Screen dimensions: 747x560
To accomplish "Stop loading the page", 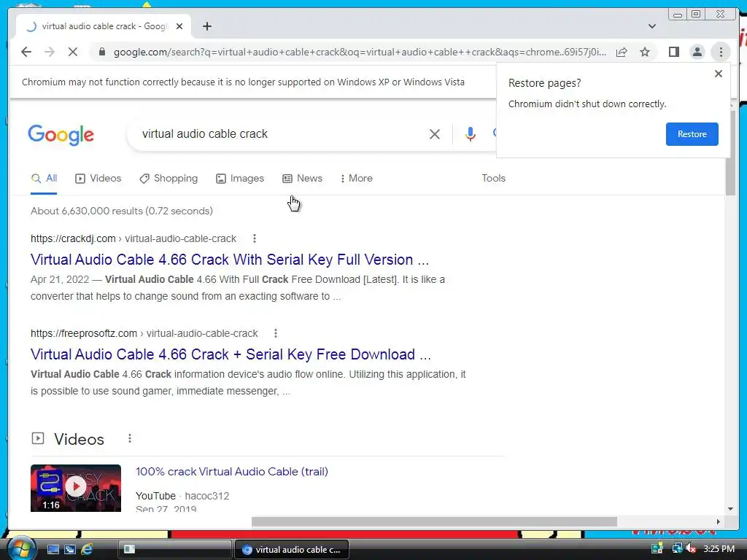I will click(x=73, y=52).
